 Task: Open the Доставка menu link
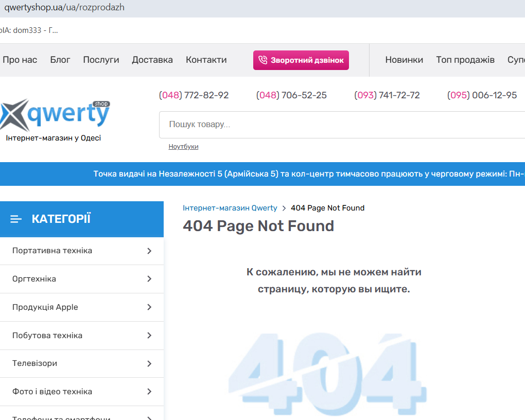click(152, 60)
